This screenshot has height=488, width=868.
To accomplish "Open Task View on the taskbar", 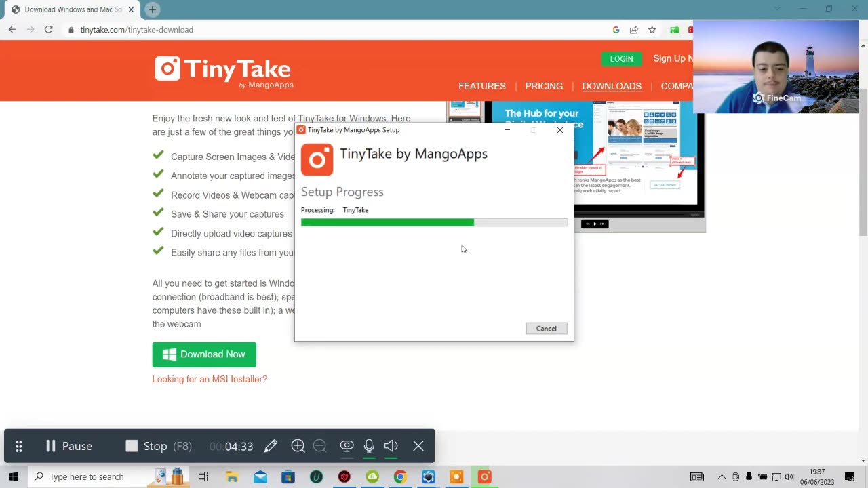I will coord(203,476).
